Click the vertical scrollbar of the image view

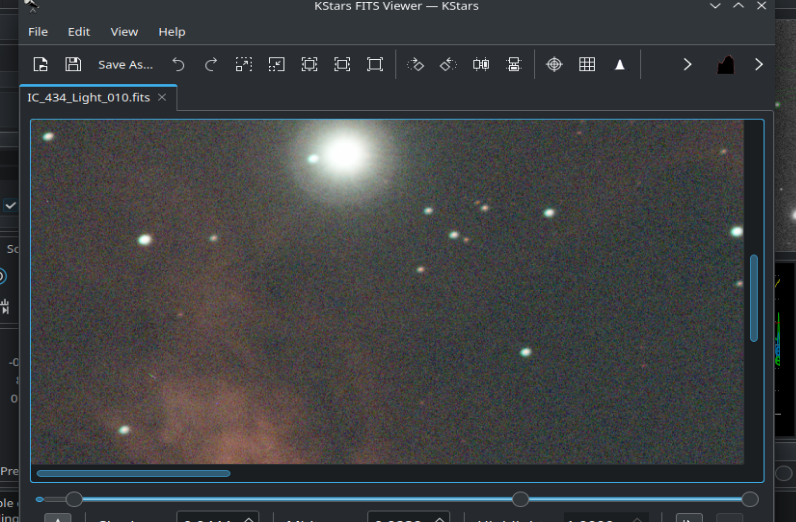pos(754,298)
